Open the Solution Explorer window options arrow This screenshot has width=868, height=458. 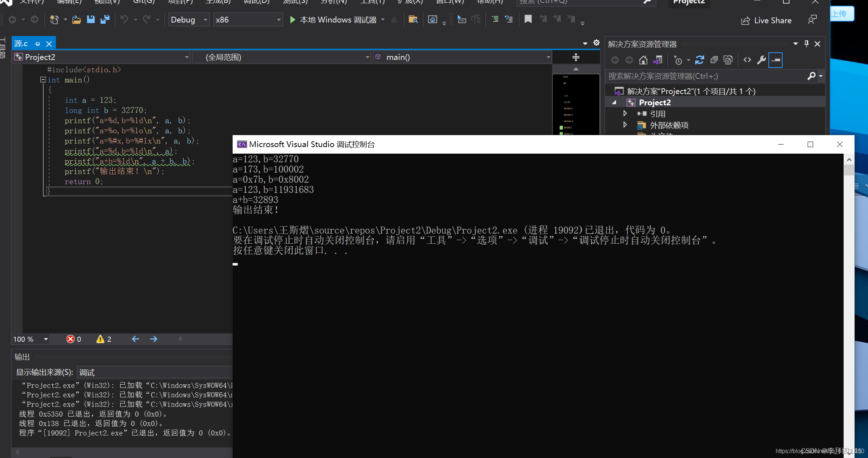[796, 44]
